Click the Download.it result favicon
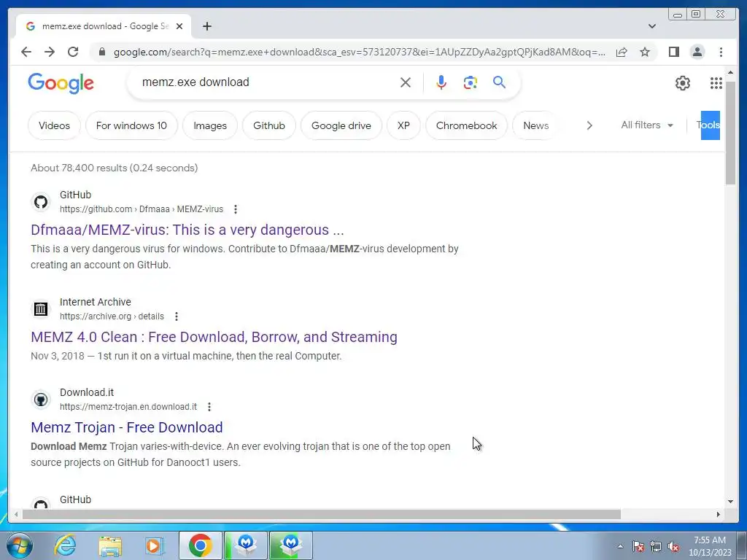This screenshot has height=560, width=747. tap(41, 400)
